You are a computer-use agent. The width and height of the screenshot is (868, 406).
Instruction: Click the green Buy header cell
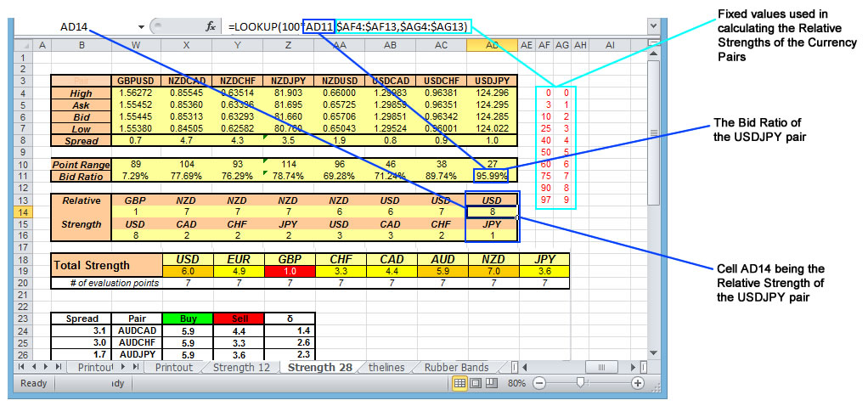click(187, 319)
